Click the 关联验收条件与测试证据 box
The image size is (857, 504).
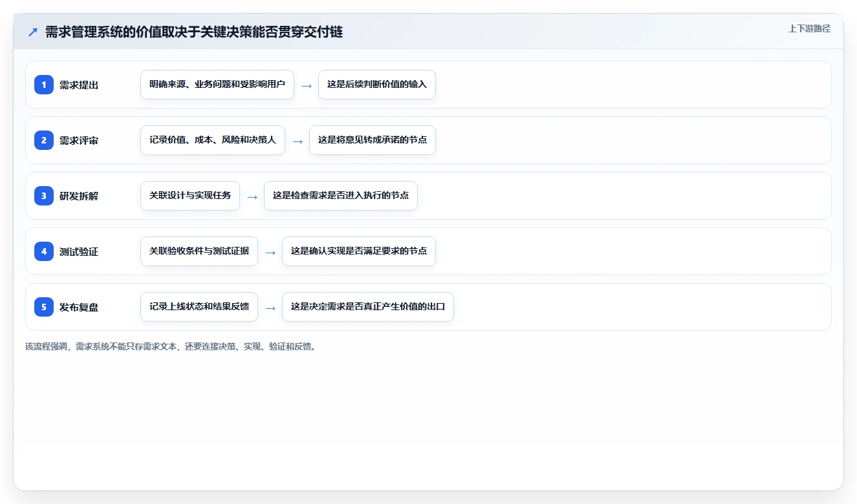click(x=199, y=251)
